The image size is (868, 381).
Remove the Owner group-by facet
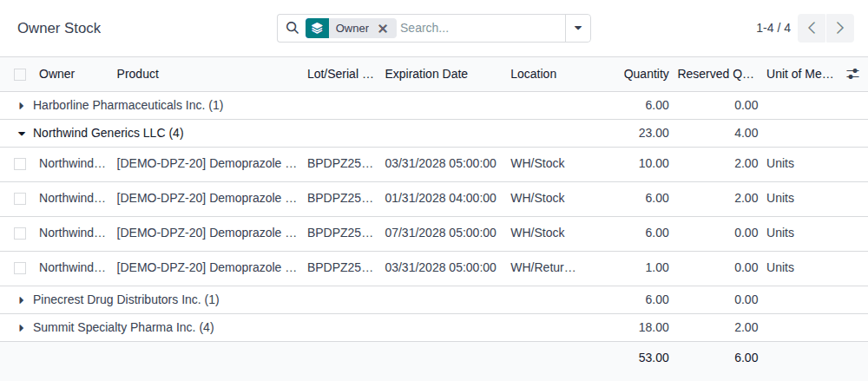pyautogui.click(x=383, y=29)
